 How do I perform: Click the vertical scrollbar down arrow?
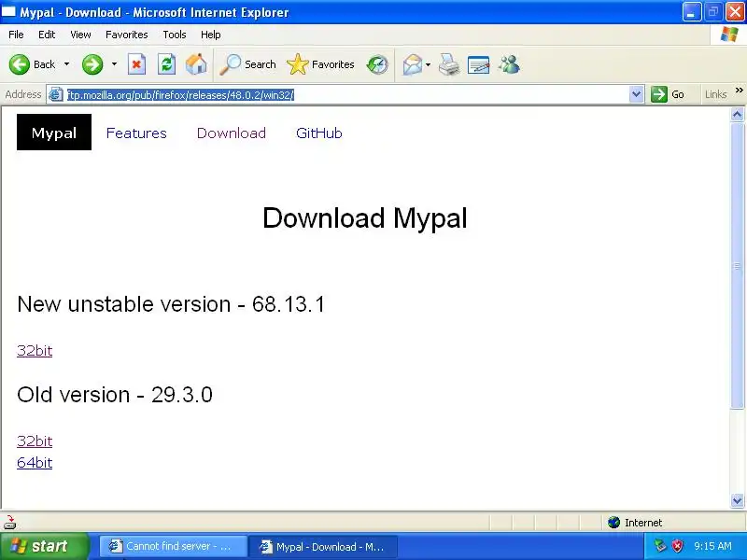click(737, 500)
